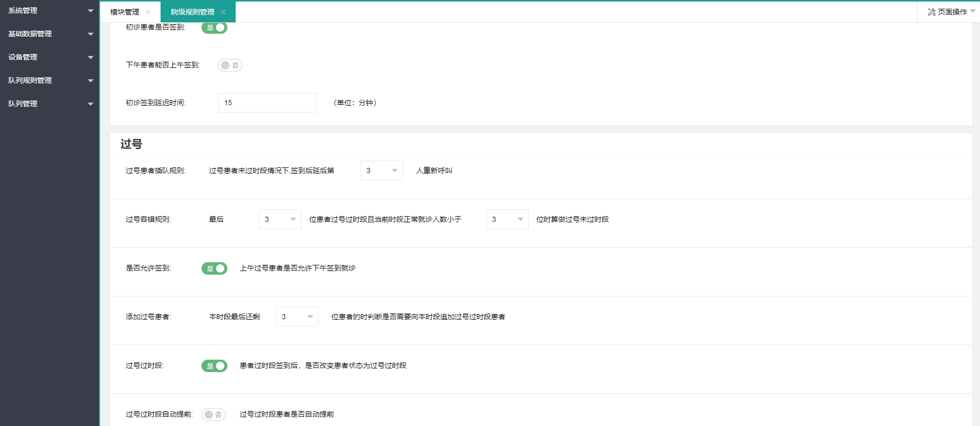Click the 人重新呼叫 text
The width and height of the screenshot is (980, 426).
[434, 171]
